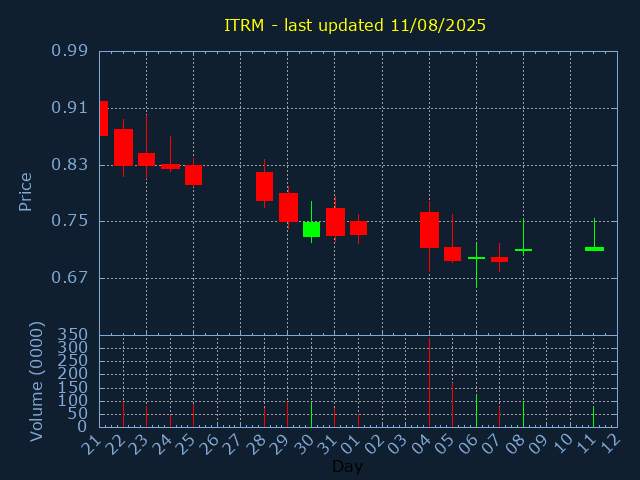
Task: Select the day label 02 on the x-axis
Action: coord(374,444)
